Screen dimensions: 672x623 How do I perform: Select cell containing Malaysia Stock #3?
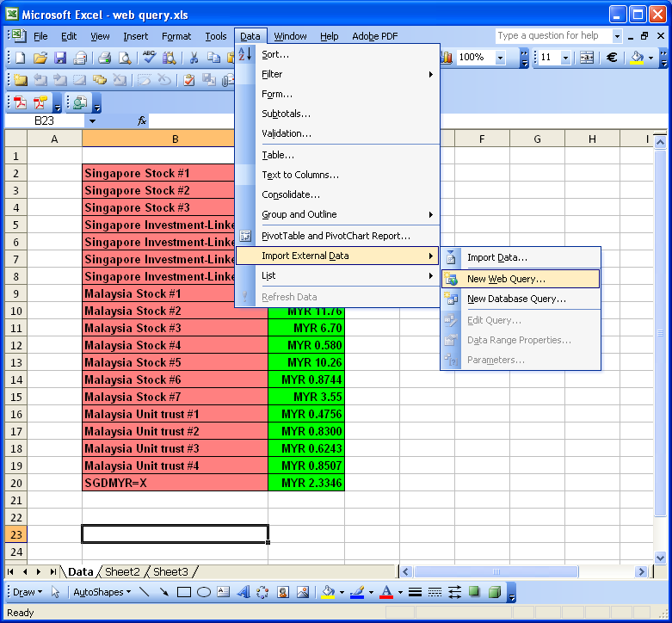click(175, 328)
